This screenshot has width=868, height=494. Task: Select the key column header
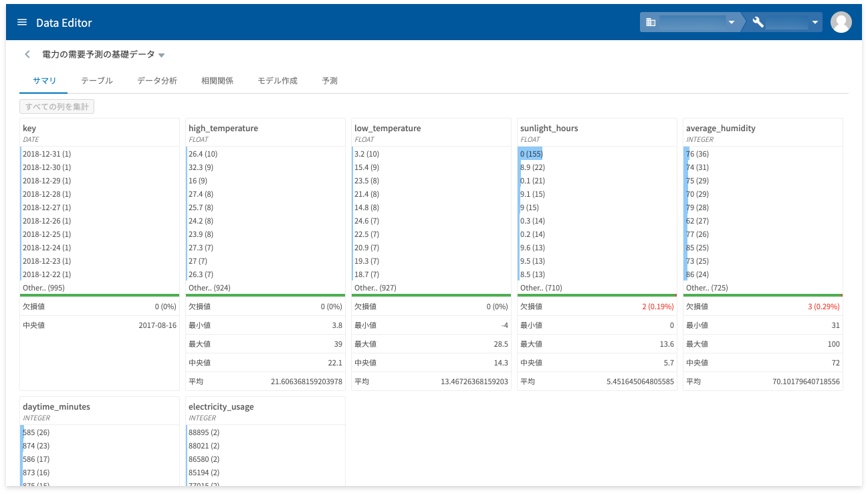click(29, 128)
